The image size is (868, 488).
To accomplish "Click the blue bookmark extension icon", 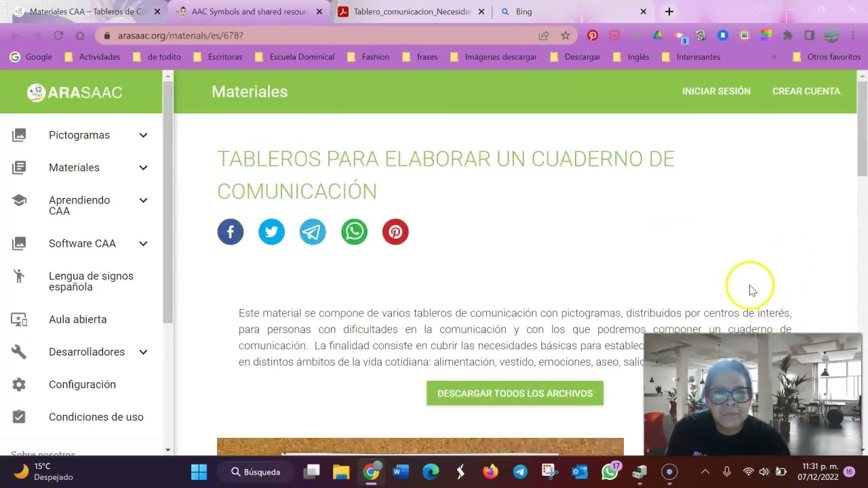I will coord(723,35).
